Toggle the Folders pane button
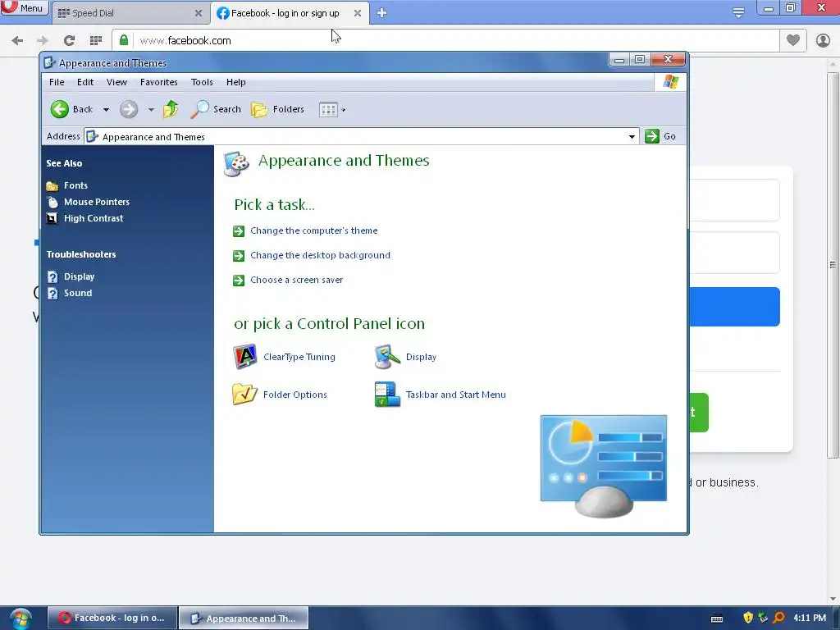The image size is (840, 630). coord(277,109)
